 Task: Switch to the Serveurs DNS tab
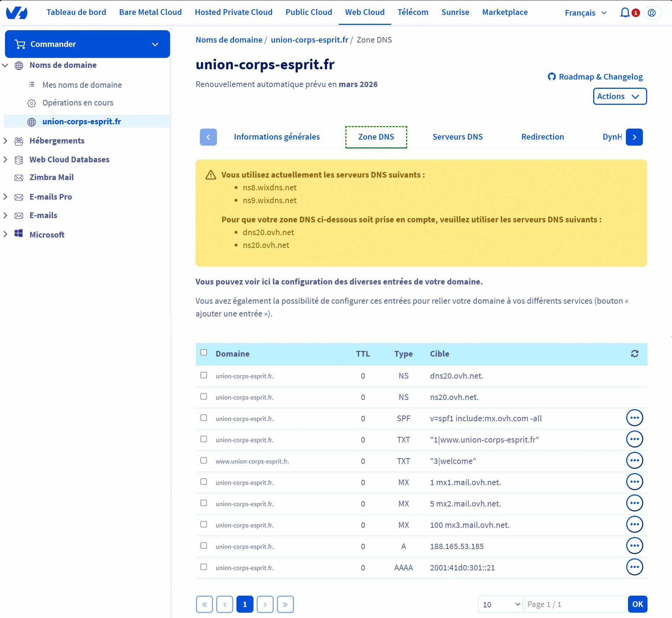click(x=457, y=137)
